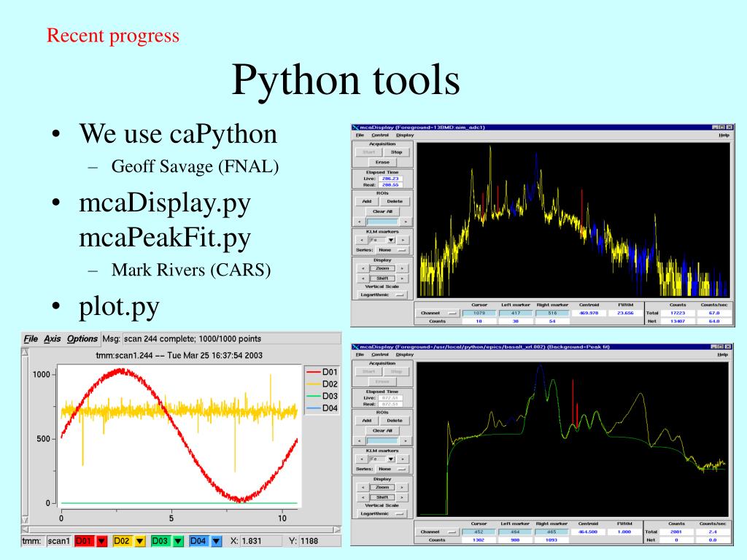This screenshot has height=560, width=747.
Task: Click Add ROI button in Peak fit window
Action: pyautogui.click(x=367, y=421)
